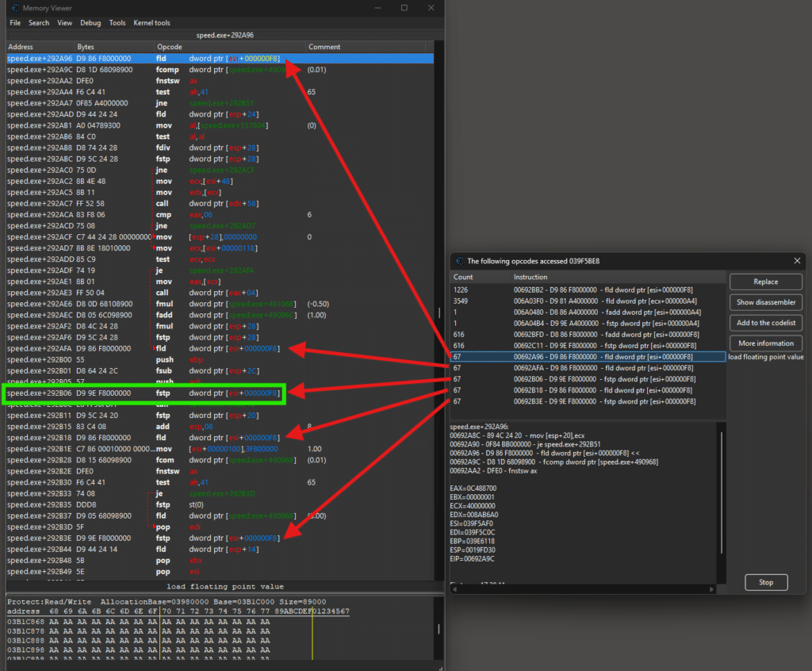Viewport: 812px width, 671px height.
Task: Open the View menu
Action: pos(64,23)
